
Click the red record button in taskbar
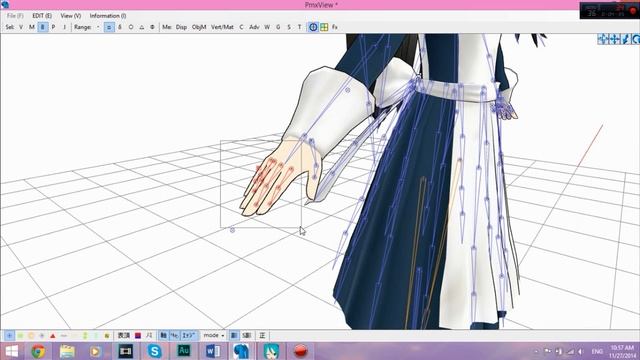(300, 351)
